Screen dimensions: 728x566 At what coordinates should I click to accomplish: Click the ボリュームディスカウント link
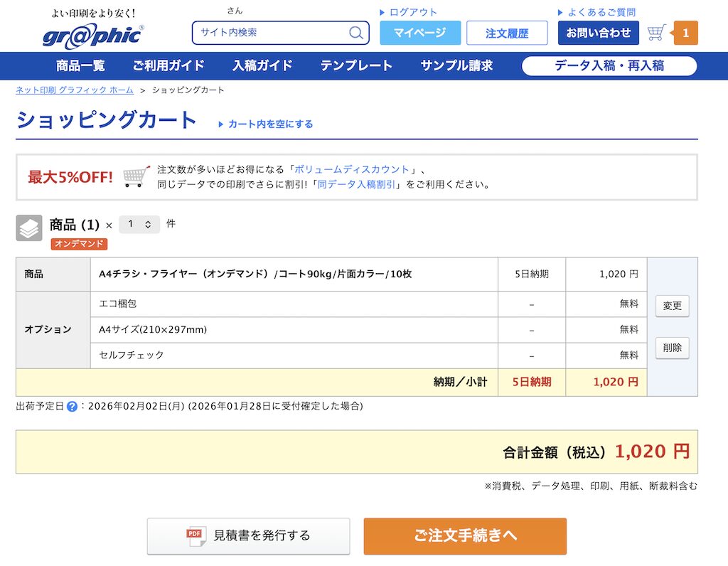tap(352, 169)
